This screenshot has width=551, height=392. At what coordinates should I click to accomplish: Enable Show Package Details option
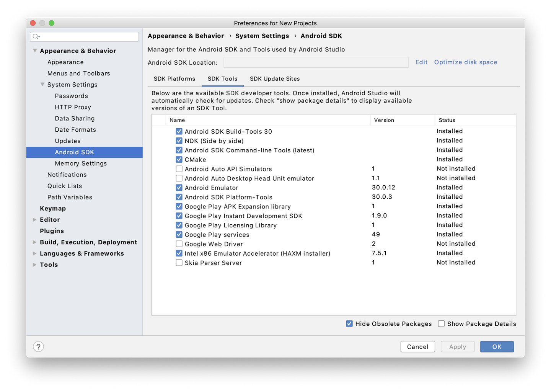[x=441, y=324]
